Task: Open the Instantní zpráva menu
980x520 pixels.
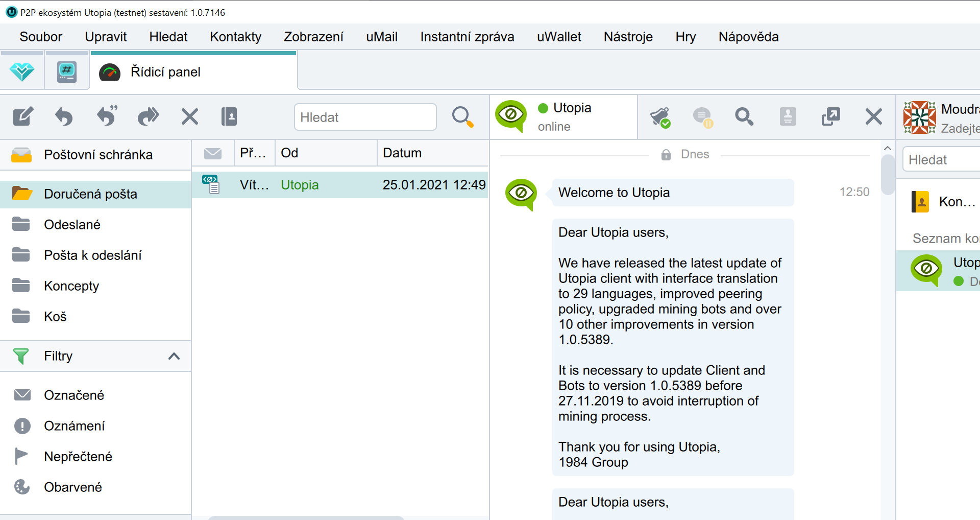Action: (467, 37)
